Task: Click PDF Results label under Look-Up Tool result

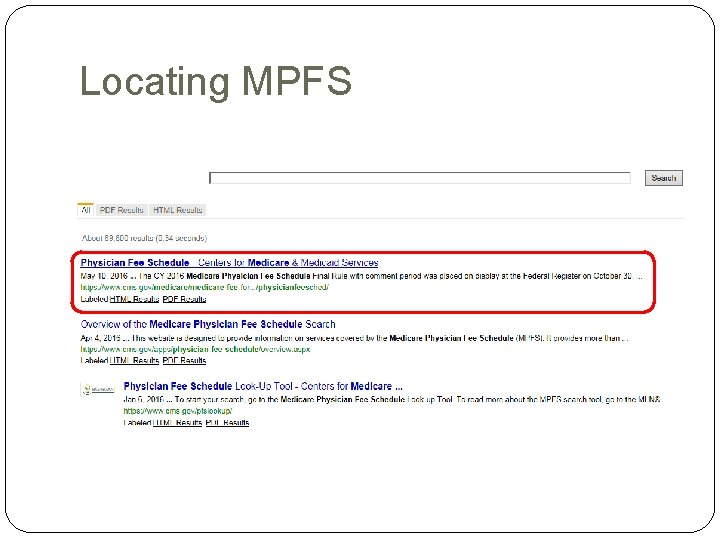Action: point(227,422)
